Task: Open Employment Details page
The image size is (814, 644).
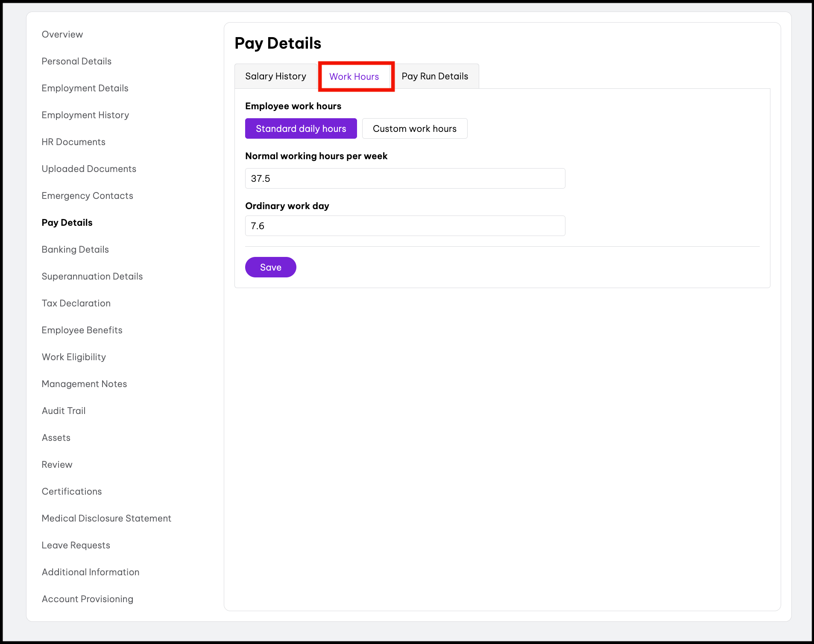Action: [85, 88]
